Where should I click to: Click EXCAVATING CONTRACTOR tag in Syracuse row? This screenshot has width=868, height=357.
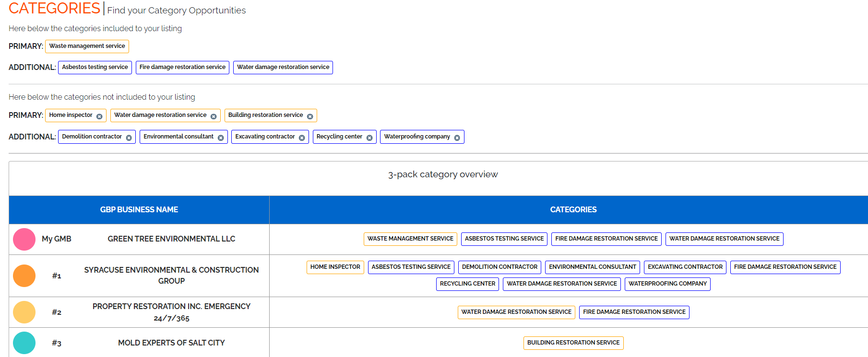[685, 267]
